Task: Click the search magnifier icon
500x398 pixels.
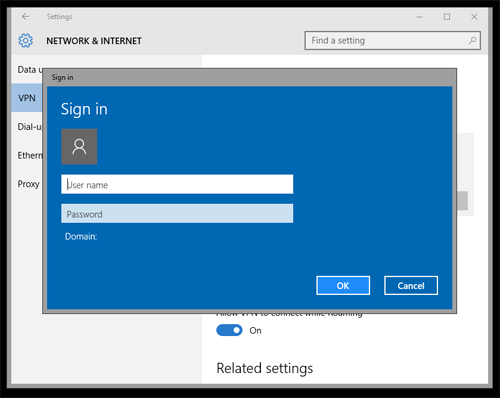Action: (472, 41)
